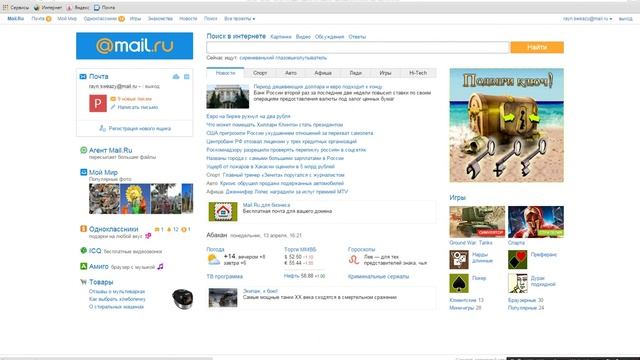Open the Погода link
640x360 pixels.
(x=215, y=249)
